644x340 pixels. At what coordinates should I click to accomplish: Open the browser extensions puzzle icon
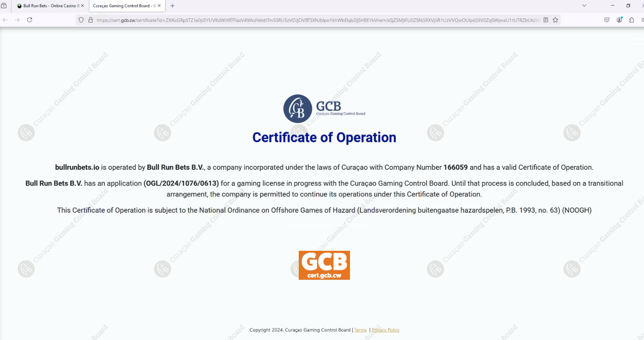[x=632, y=20]
